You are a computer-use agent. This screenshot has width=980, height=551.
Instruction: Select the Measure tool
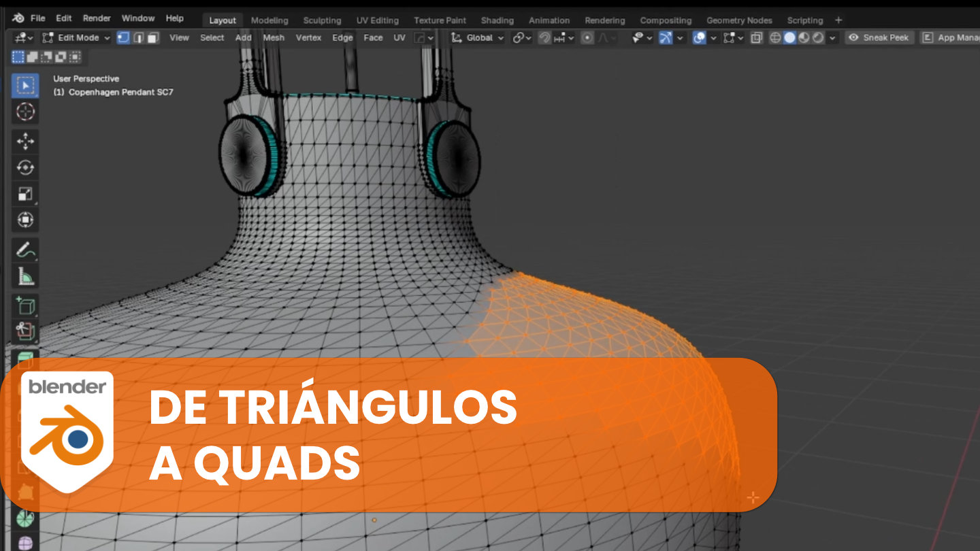coord(25,276)
